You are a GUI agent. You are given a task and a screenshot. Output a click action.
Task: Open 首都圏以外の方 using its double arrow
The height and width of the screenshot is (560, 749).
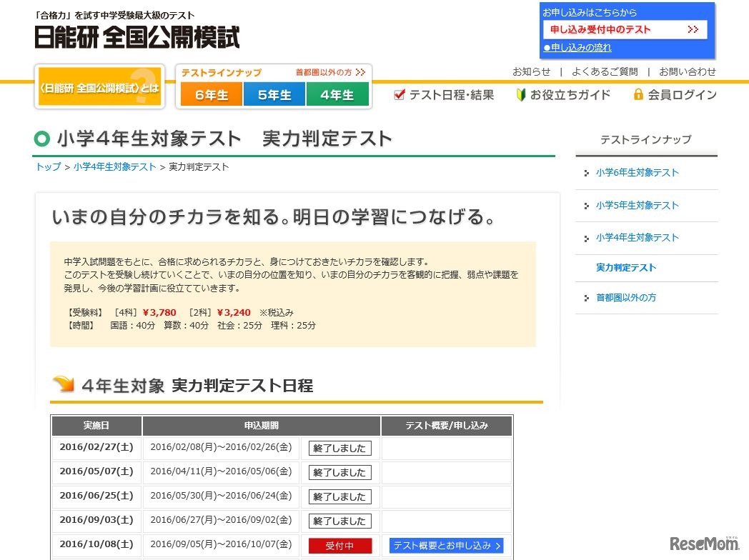[361, 71]
